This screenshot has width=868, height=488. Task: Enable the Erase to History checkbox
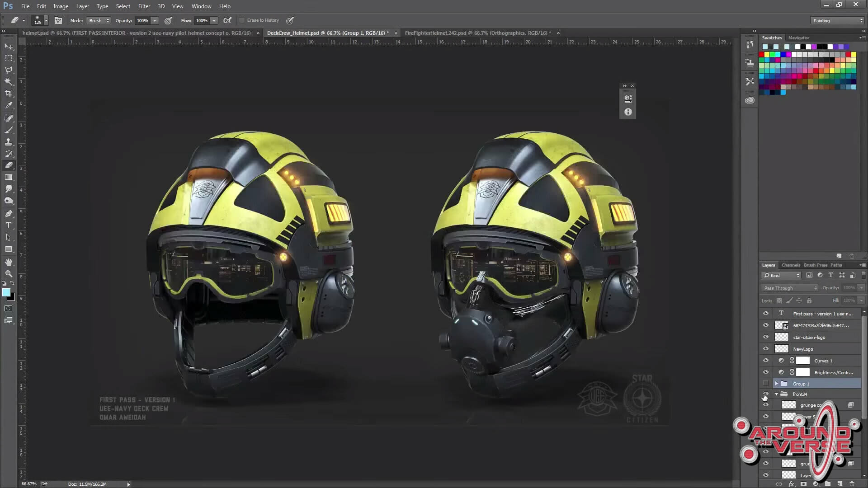[x=242, y=20]
